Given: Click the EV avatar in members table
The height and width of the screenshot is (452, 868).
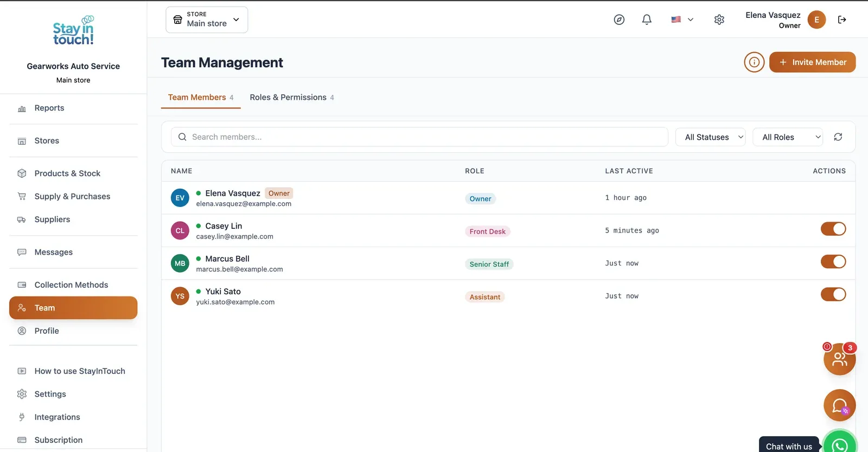Looking at the screenshot, I should 180,198.
